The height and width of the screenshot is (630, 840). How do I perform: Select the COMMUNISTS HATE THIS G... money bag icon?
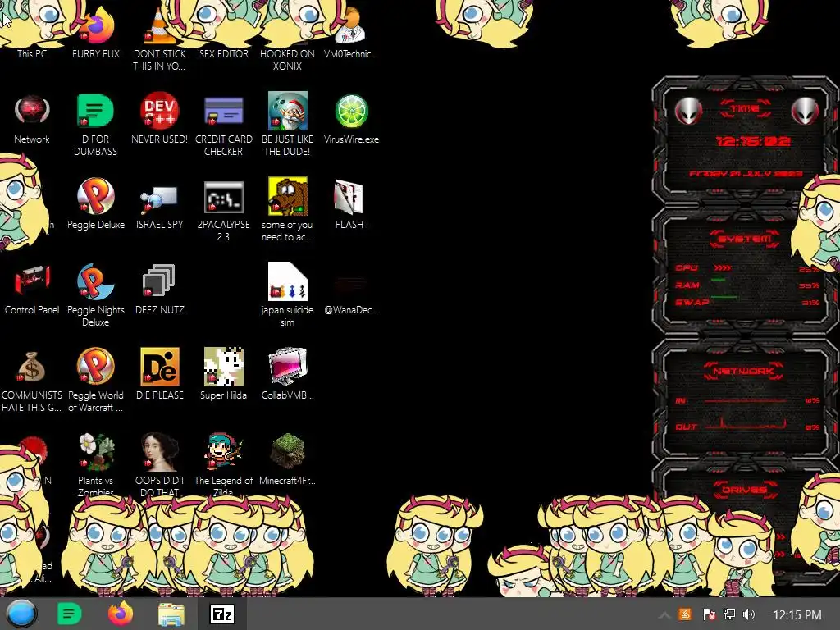coord(32,381)
